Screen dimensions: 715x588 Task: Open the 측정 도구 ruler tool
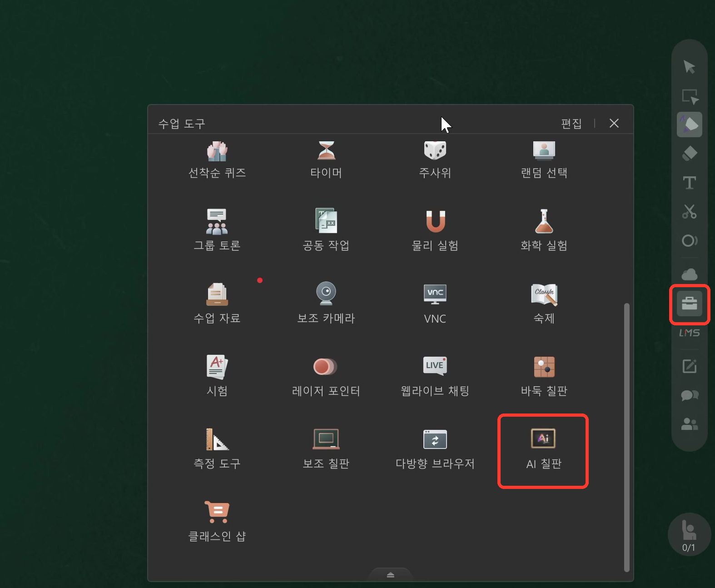pos(217,448)
